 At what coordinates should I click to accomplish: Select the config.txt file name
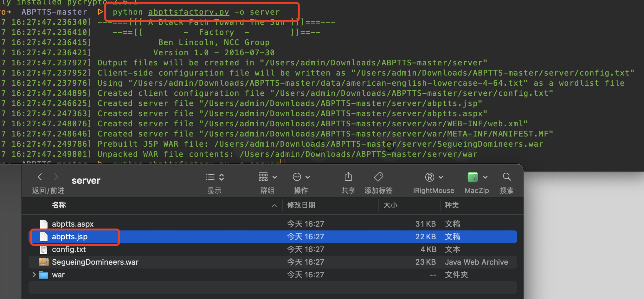[x=69, y=249]
